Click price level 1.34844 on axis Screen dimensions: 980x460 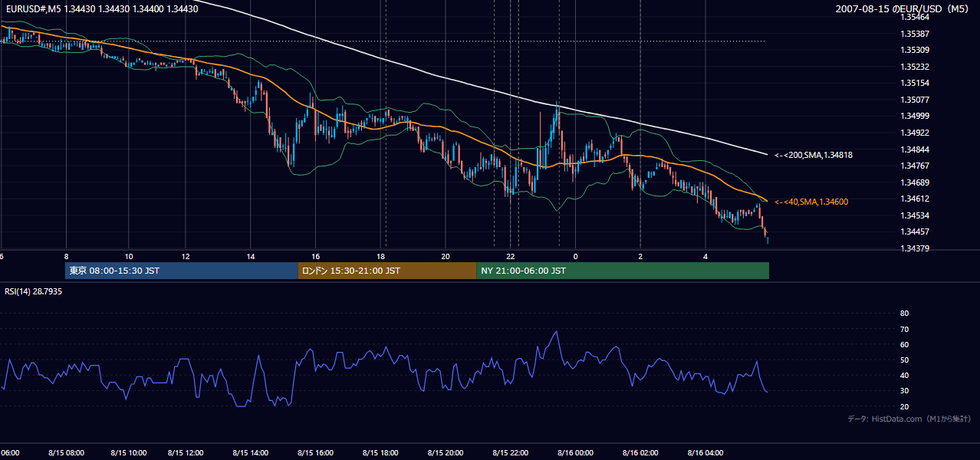915,149
